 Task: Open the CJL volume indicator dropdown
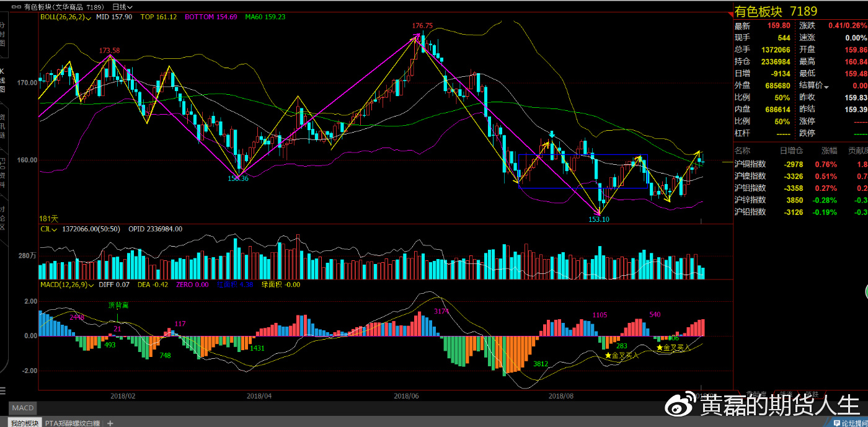tap(49, 229)
